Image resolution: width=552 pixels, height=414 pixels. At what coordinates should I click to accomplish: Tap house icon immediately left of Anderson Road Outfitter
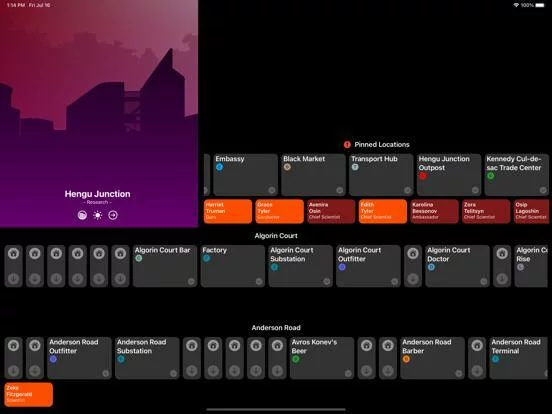pos(35,345)
